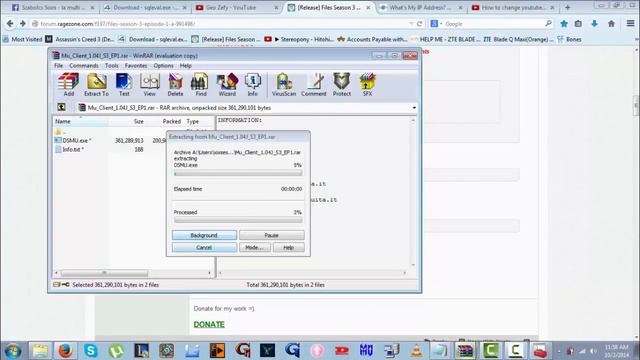
Task: Open VLC cone icon in taskbar
Action: tap(416, 351)
